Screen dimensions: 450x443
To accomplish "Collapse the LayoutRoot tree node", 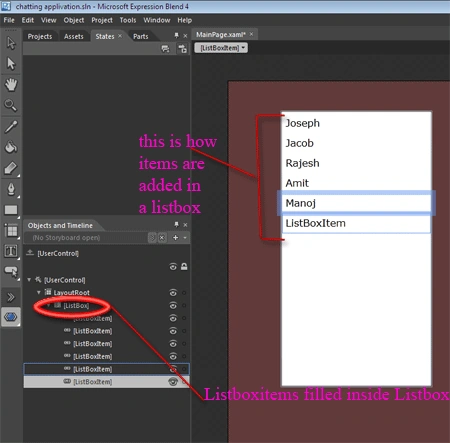I will tap(39, 292).
